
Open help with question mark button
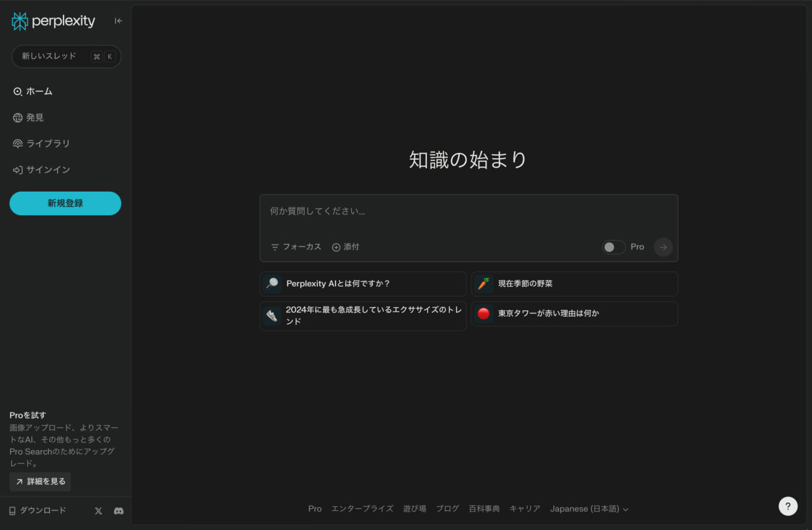(x=788, y=506)
